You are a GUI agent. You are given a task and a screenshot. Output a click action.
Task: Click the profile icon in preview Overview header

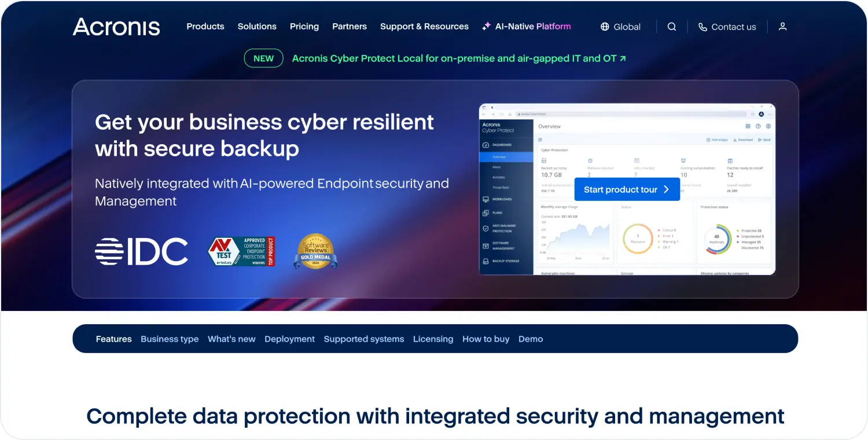[x=768, y=126]
